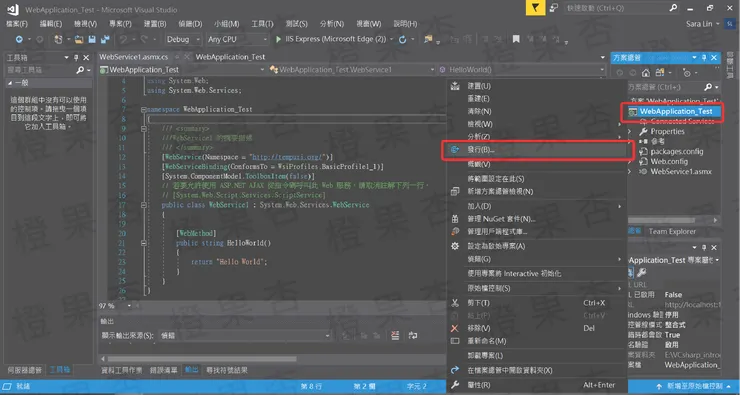This screenshot has width=740, height=395.
Task: Click the Save floppy disk toolbar icon
Action: (x=92, y=40)
